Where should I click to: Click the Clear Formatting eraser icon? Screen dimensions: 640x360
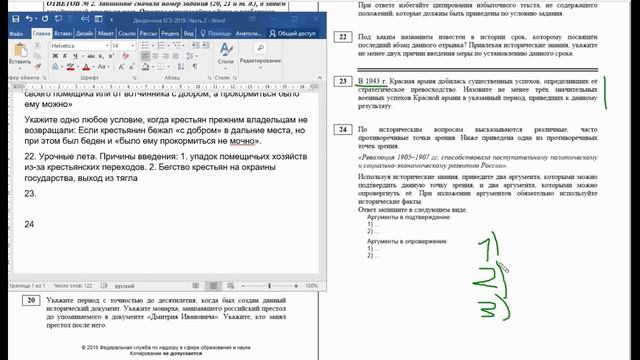[x=126, y=56]
